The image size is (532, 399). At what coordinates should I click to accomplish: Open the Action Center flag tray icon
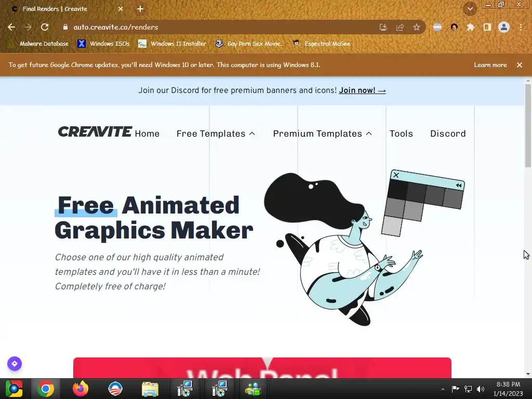[455, 389]
